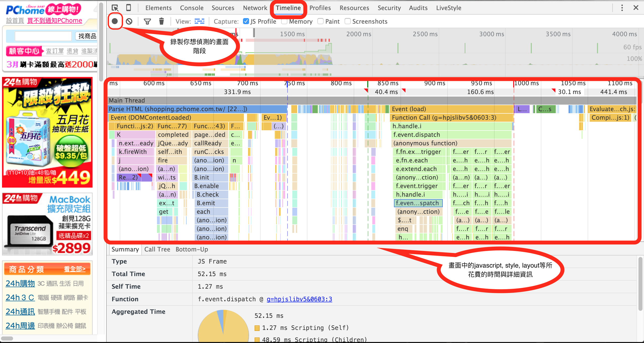This screenshot has width=644, height=343.
Task: Click the 331.9 ms frame duration
Action: point(237,92)
